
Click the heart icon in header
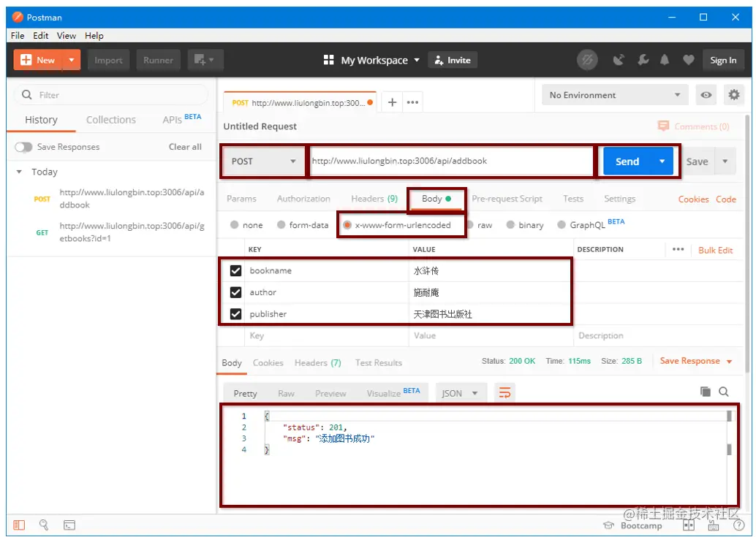point(689,60)
